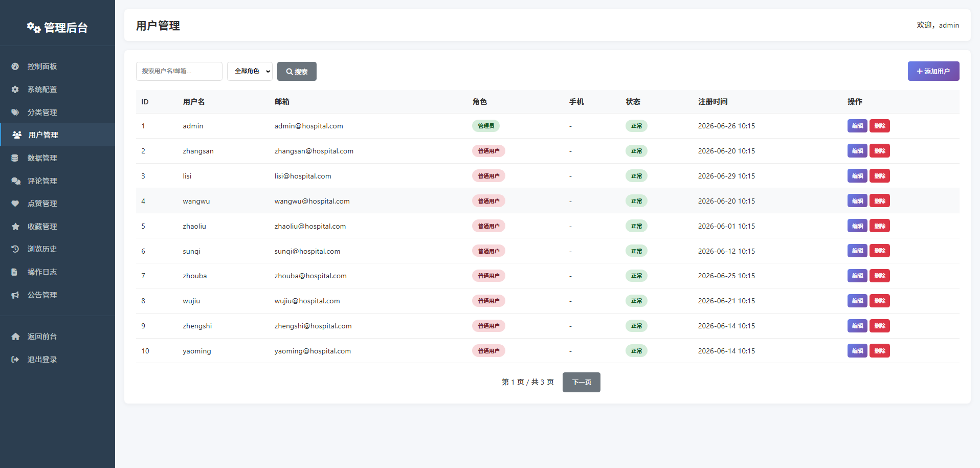980x468 pixels.
Task: Edit user wangwu
Action: click(857, 201)
